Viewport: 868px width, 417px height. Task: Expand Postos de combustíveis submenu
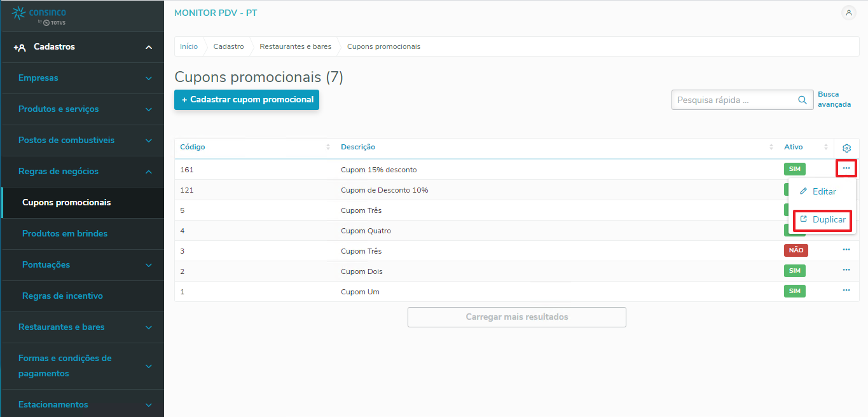(148, 140)
